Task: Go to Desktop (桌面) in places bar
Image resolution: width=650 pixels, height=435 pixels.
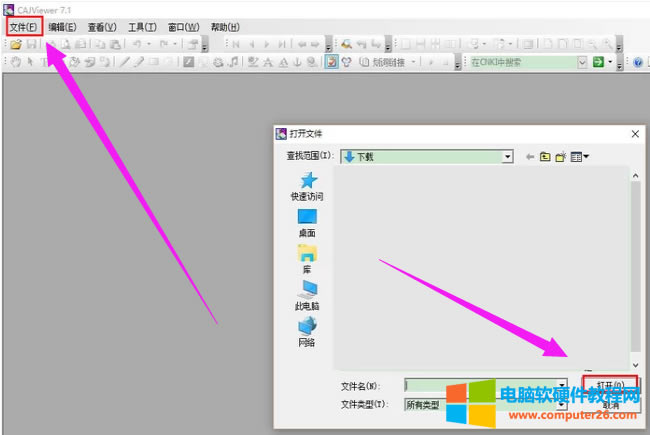Action: coord(307,223)
